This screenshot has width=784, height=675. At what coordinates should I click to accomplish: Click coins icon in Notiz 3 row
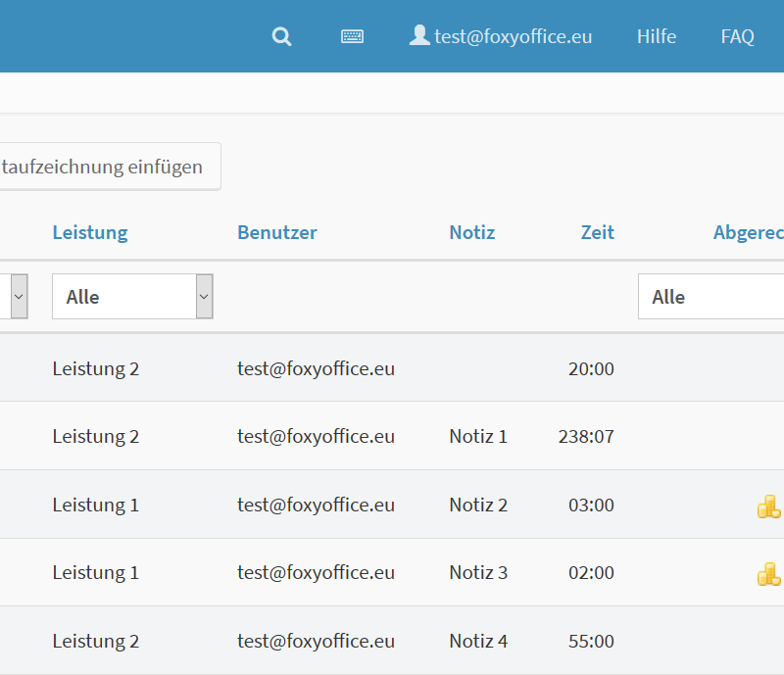click(768, 573)
